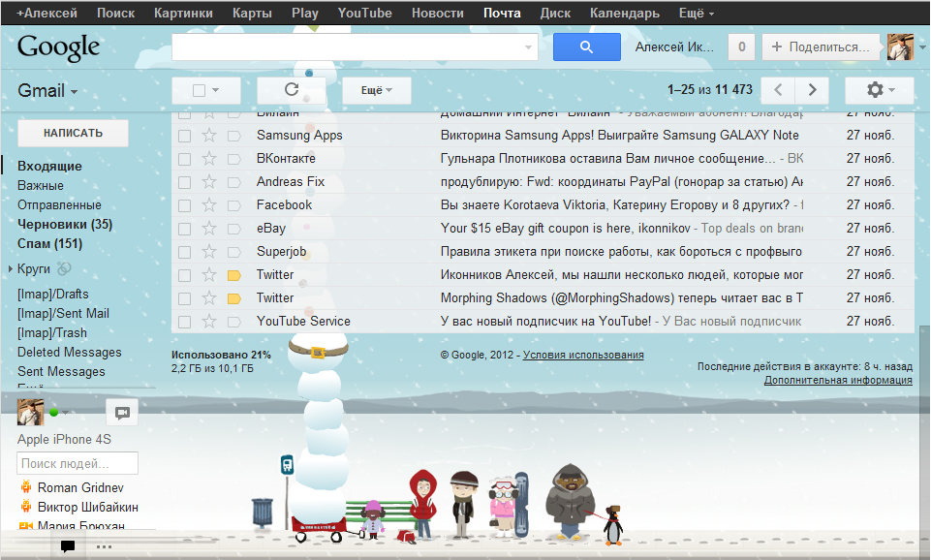This screenshot has height=560, width=931.
Task: Check the Facebook message checkbox
Action: (185, 206)
